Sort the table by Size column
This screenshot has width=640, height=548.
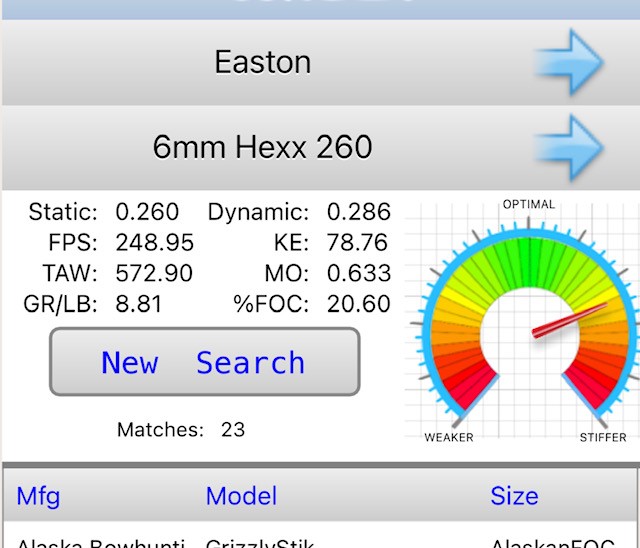[x=514, y=496]
